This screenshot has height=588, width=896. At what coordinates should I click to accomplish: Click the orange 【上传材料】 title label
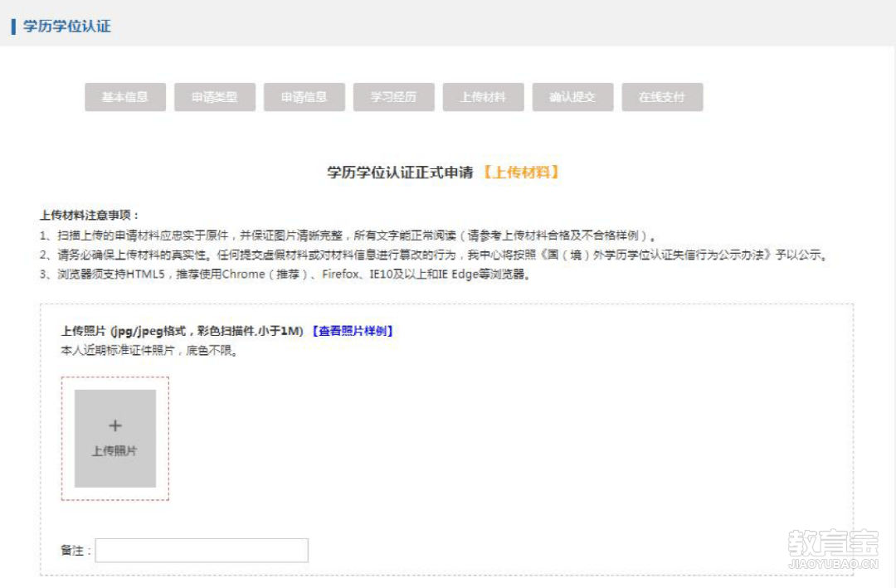click(x=520, y=173)
